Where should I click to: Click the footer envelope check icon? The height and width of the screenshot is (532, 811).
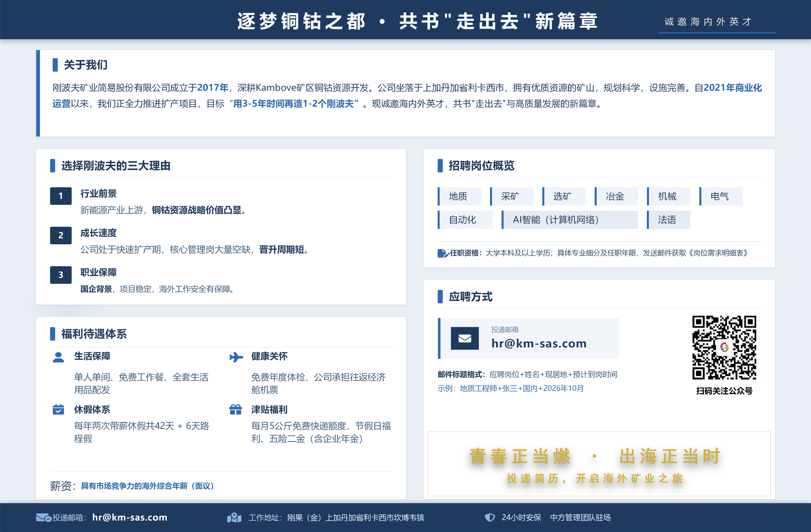point(44,518)
